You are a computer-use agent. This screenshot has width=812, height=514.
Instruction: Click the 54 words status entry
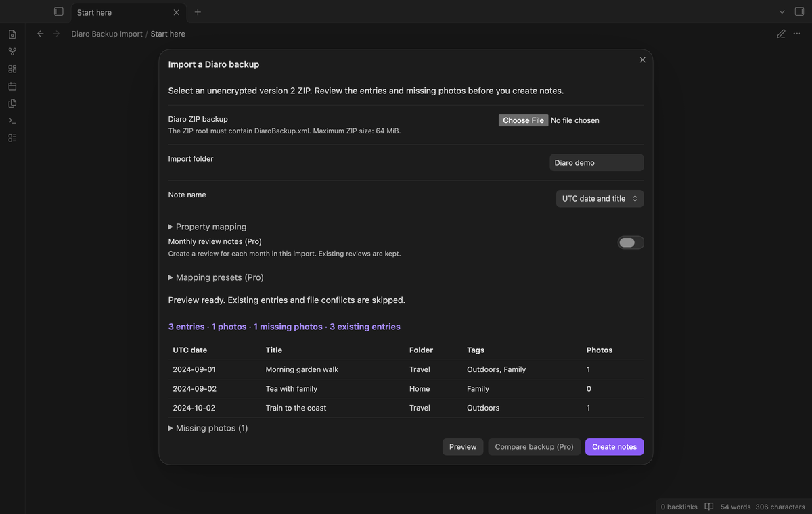(736, 507)
